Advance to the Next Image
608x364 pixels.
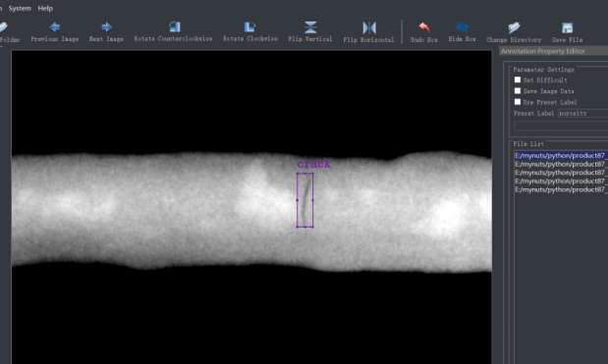click(x=106, y=31)
